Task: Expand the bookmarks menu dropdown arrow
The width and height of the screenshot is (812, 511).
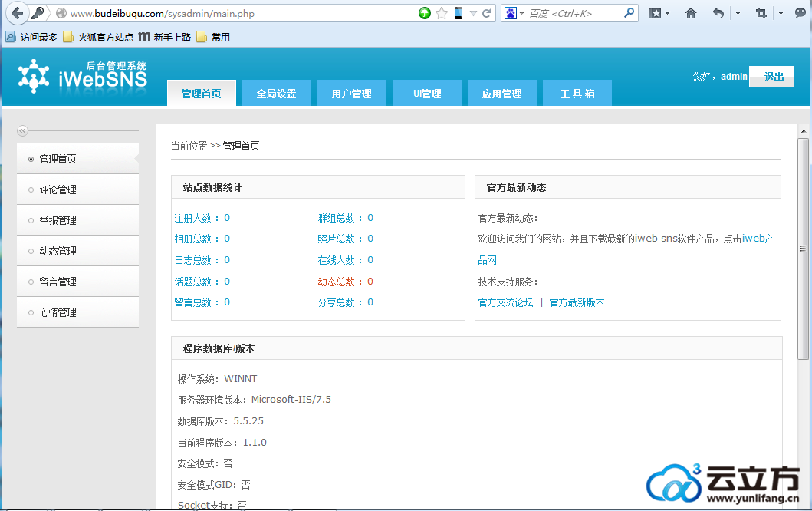Action: [x=668, y=13]
